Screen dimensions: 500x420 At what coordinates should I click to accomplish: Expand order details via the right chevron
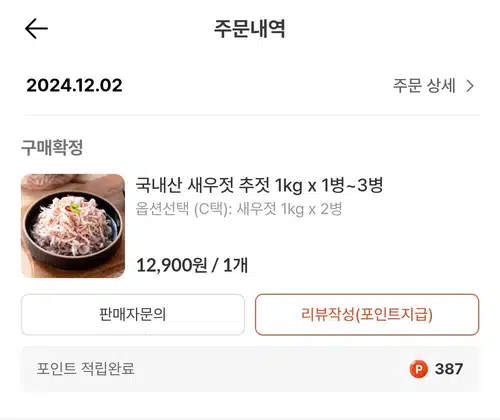pyautogui.click(x=470, y=86)
